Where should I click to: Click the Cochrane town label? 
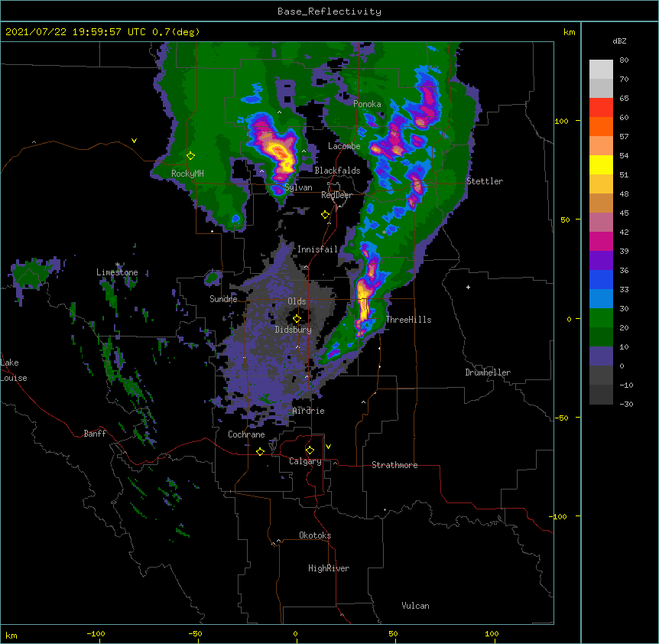tap(246, 434)
